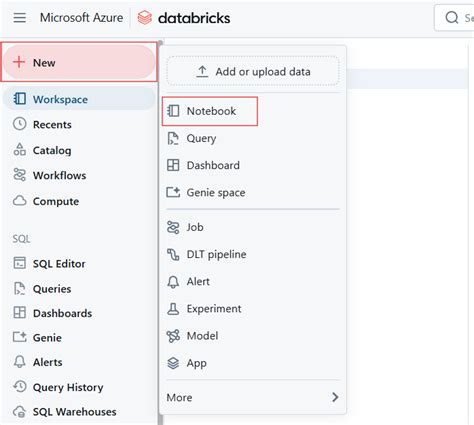Click the Catalog shapes icon
474x425 pixels.
point(20,150)
